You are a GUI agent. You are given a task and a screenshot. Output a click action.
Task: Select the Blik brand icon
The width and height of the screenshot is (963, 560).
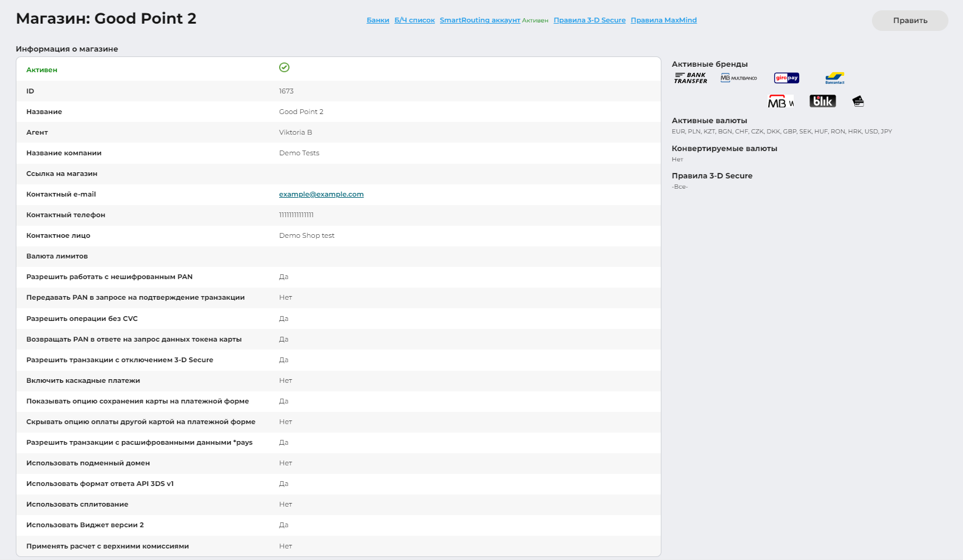[x=822, y=101]
